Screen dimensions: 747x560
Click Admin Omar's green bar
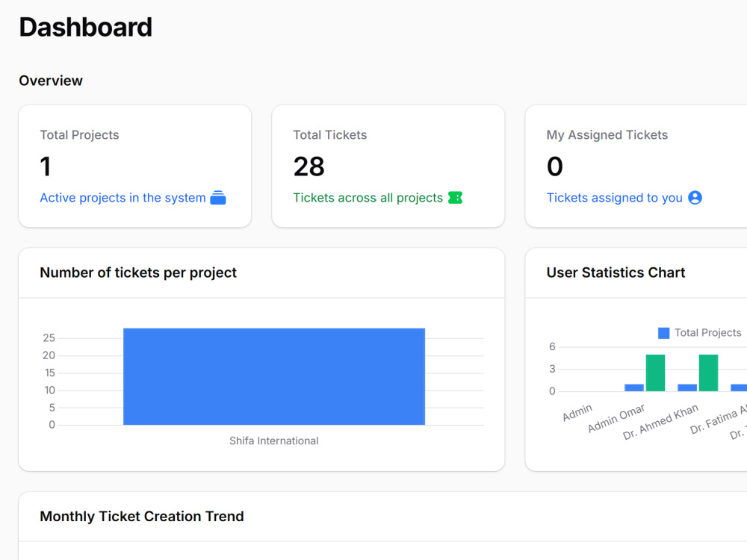656,373
